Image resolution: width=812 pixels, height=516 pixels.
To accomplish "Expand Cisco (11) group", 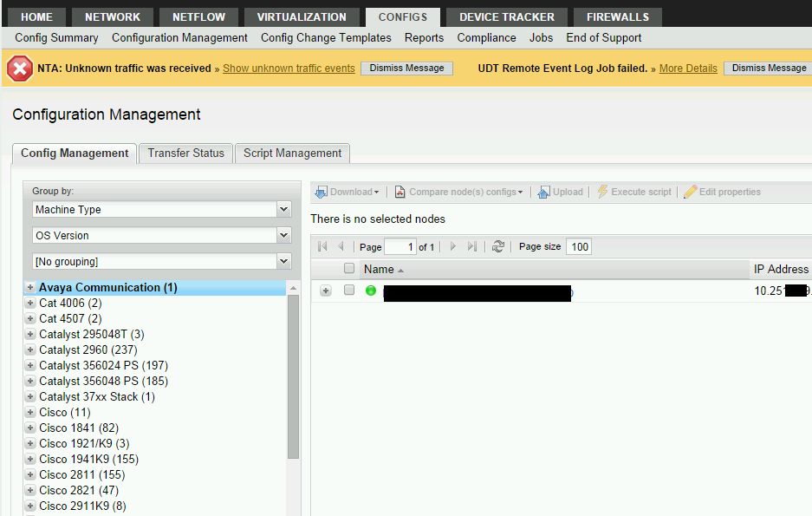I will [30, 412].
